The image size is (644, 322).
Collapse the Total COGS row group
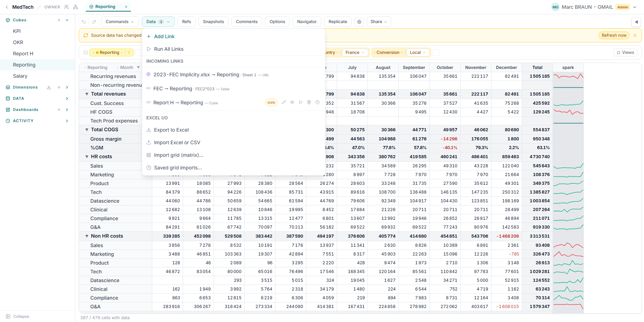[x=87, y=129]
